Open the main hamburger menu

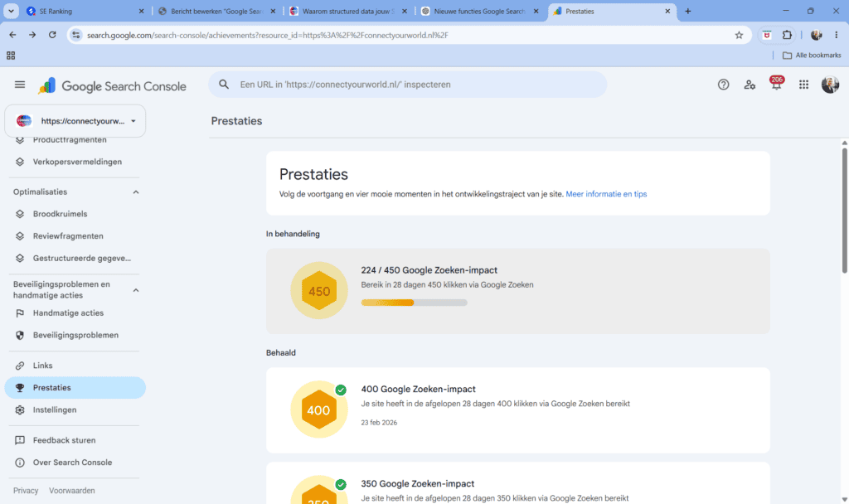coord(20,85)
